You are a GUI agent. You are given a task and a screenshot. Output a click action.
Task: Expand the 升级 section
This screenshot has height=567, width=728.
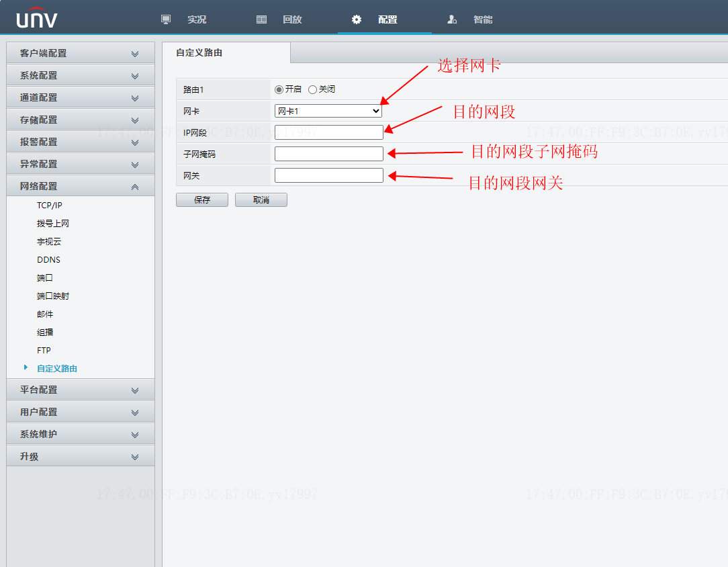tap(81, 456)
